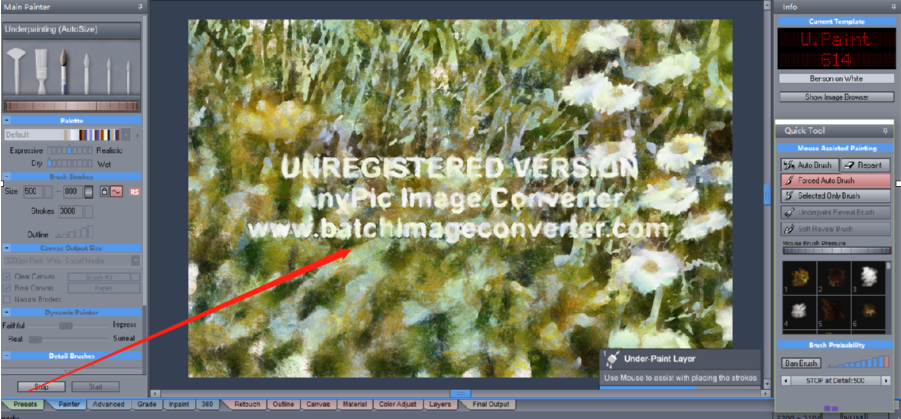Open the Final Output tab
The width and height of the screenshot is (901, 419).
(490, 404)
